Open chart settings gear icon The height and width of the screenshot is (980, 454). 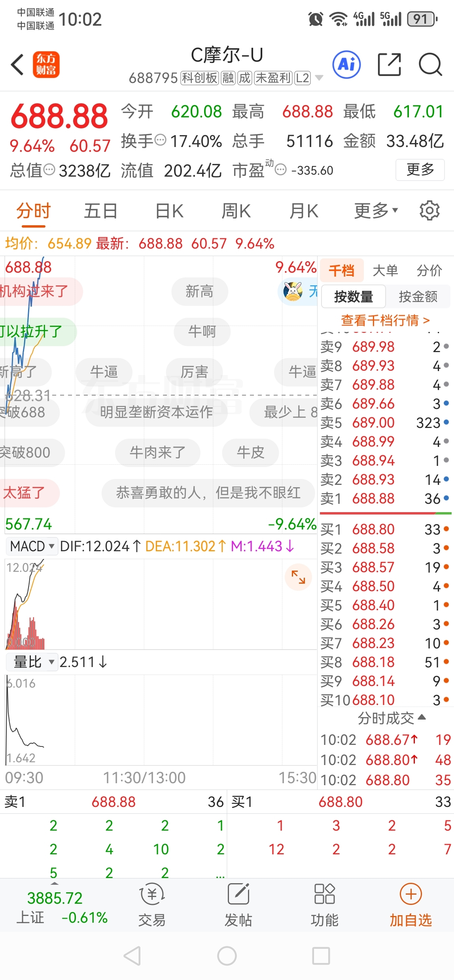[429, 211]
